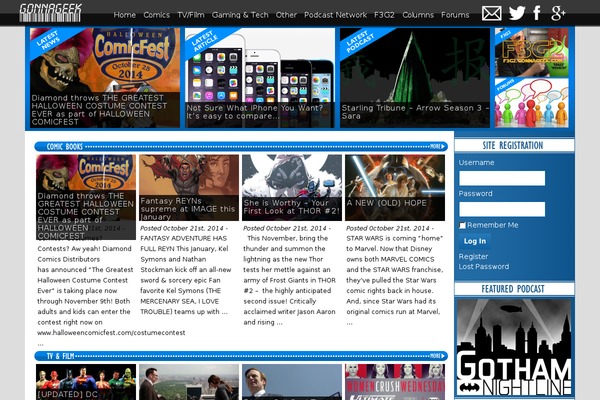Open the Twitter bird icon

point(517,13)
